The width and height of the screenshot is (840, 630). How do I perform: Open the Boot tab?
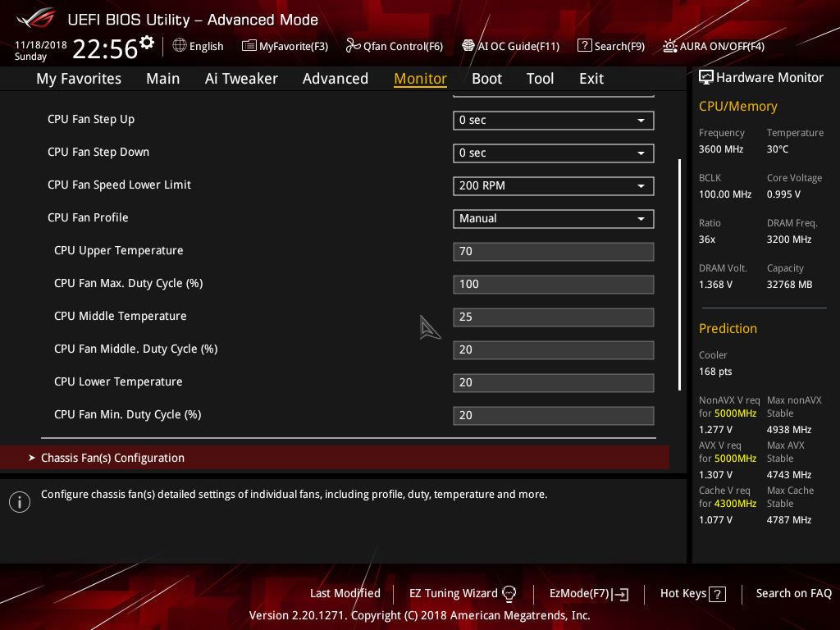(487, 79)
